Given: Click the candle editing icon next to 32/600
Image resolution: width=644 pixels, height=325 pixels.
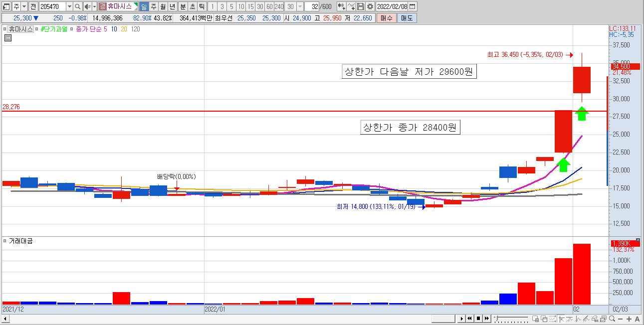Looking at the screenshot, I should [341, 6].
